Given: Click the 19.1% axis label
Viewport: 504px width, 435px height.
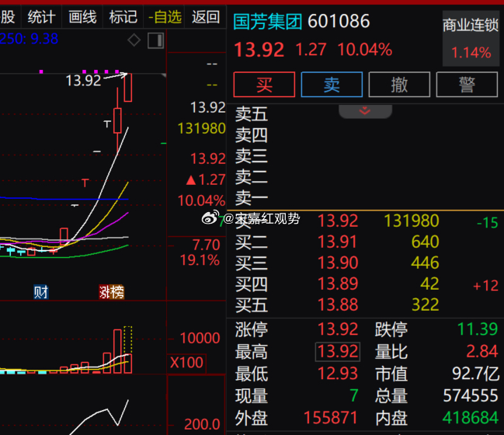Looking at the screenshot, I should click(x=200, y=260).
